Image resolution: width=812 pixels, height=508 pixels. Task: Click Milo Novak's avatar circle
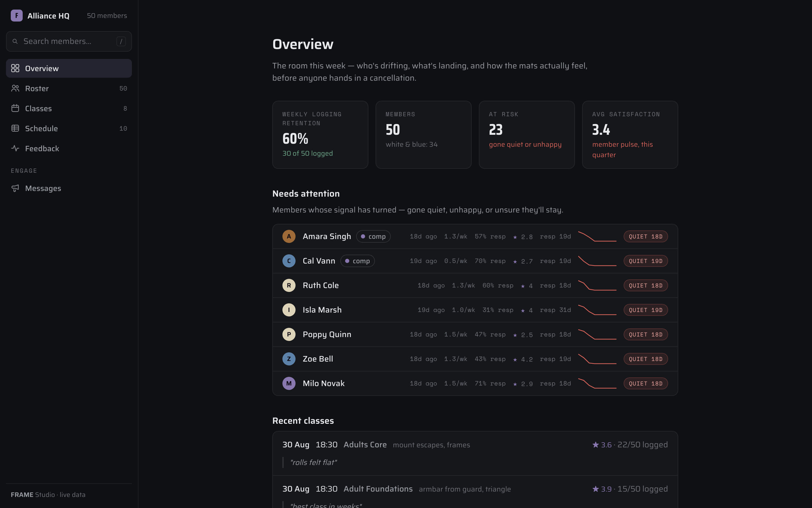tap(289, 383)
